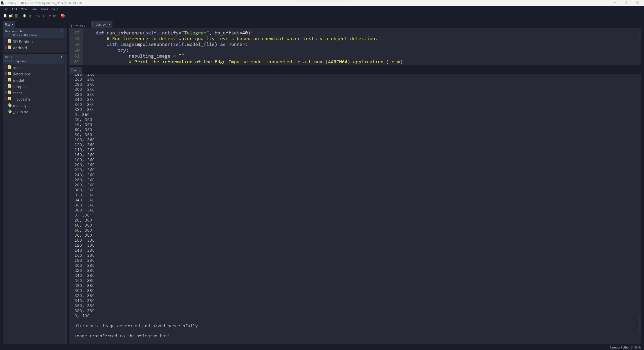Open the remote computer panel menu
Viewport: 644px width, 350px height.
(x=61, y=57)
